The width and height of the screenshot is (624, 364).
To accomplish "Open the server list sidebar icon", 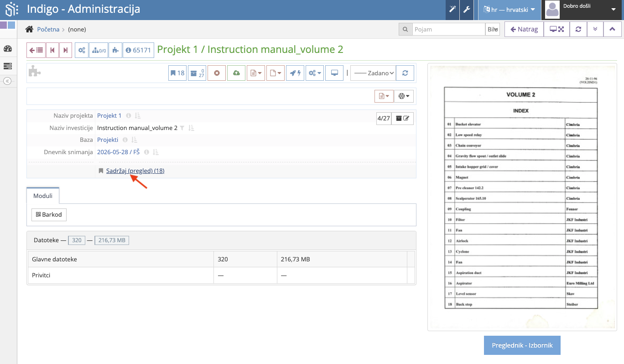I will 7,66.
